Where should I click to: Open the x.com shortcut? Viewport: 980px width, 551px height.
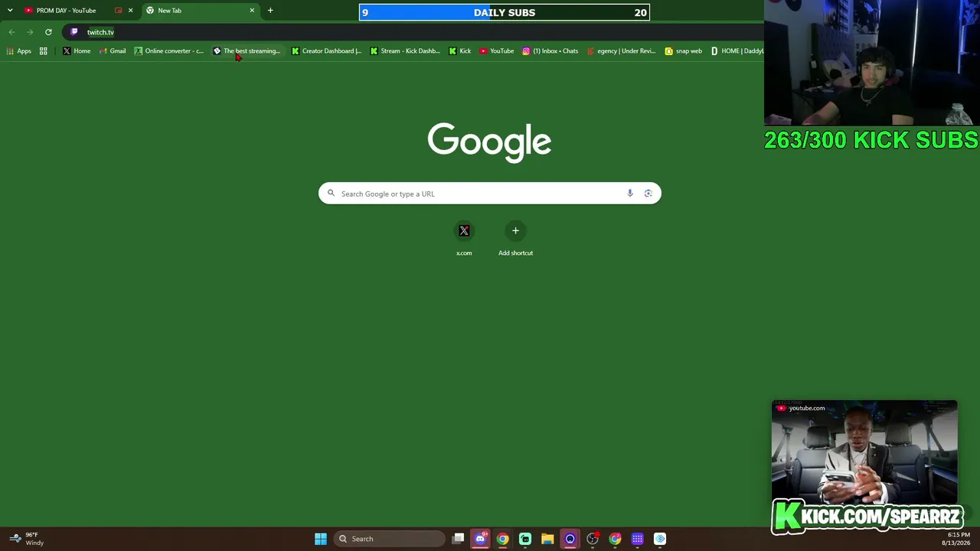464,239
